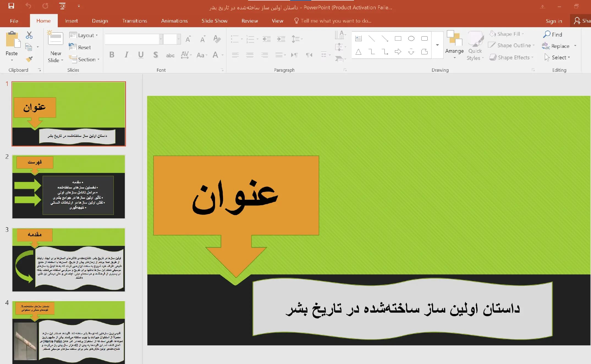The image size is (591, 364).
Task: Select the Right Arrow shape in gallery
Action: pyautogui.click(x=398, y=51)
